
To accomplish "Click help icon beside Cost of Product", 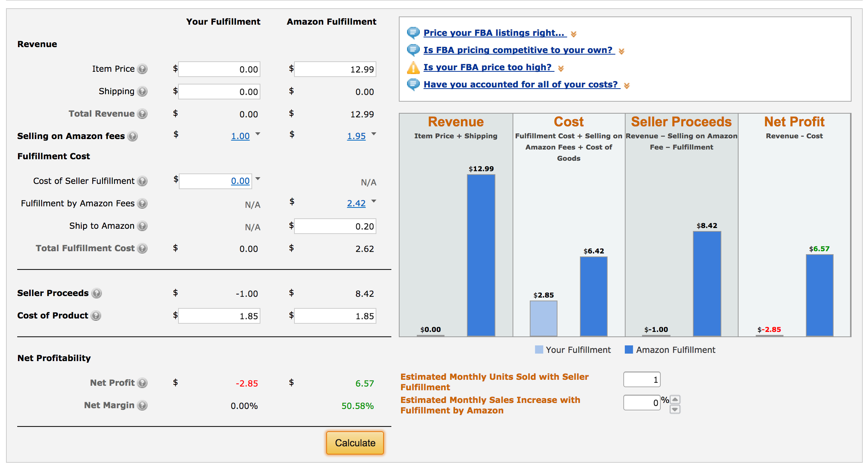I will click(96, 316).
